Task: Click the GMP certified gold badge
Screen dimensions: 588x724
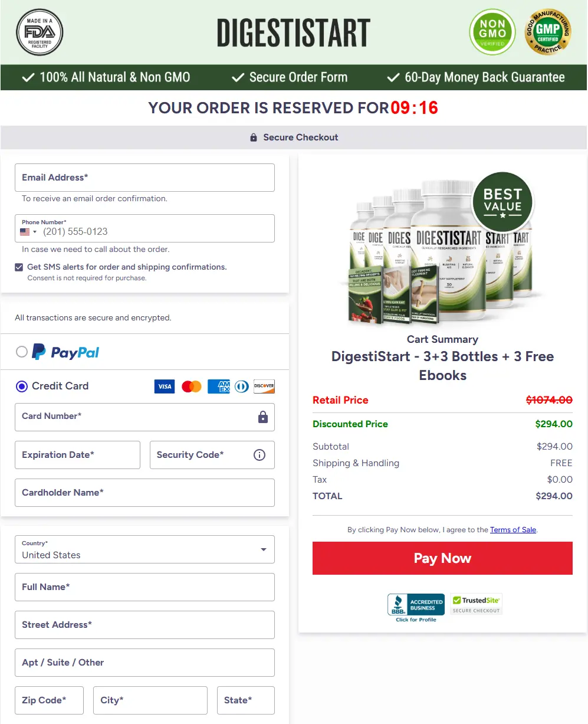Action: 548,32
